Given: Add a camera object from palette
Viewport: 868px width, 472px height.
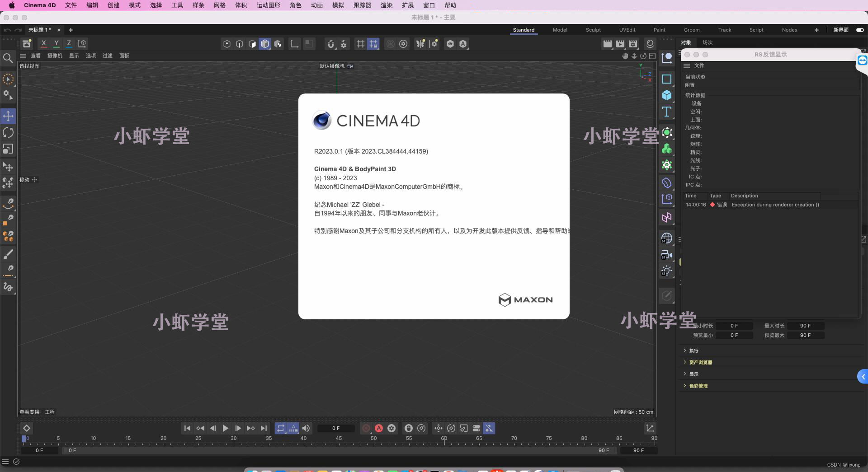Looking at the screenshot, I should 667,254.
